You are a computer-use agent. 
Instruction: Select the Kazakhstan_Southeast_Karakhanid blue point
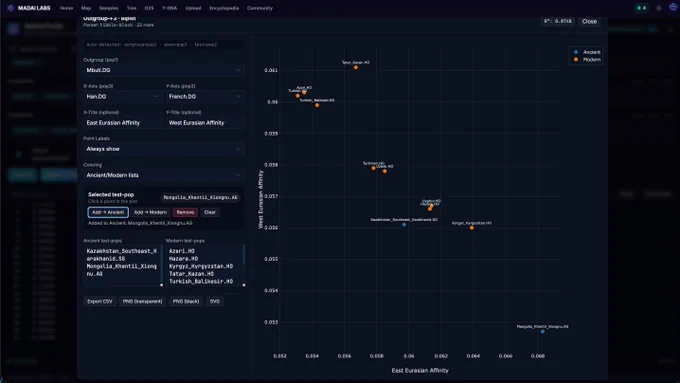point(404,225)
